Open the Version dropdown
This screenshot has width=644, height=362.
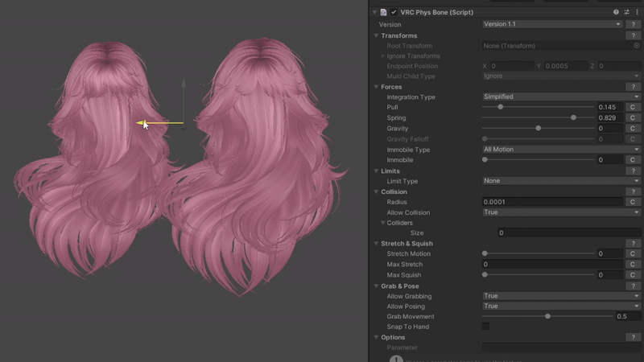click(552, 25)
